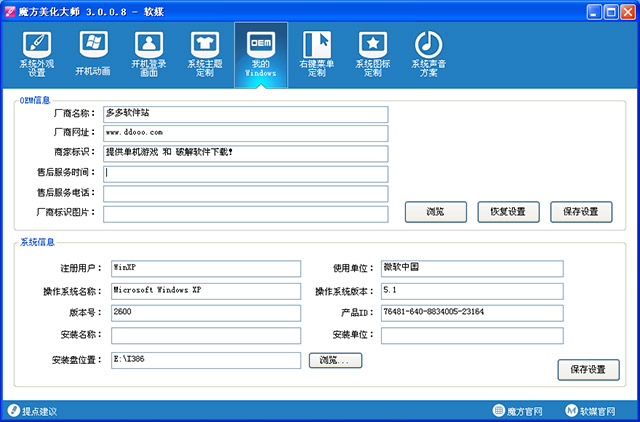Minimize the 魔方美化大师 window
640x422 pixels.
pos(594,12)
